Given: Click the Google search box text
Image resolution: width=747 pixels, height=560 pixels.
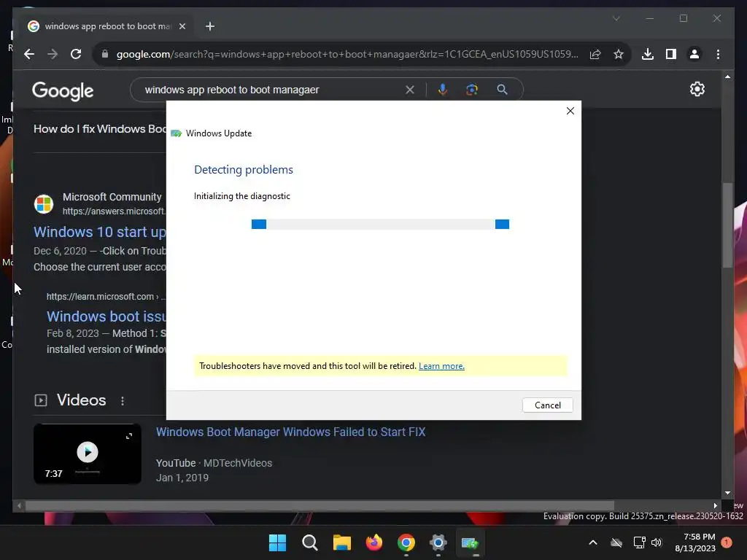Looking at the screenshot, I should coord(232,90).
